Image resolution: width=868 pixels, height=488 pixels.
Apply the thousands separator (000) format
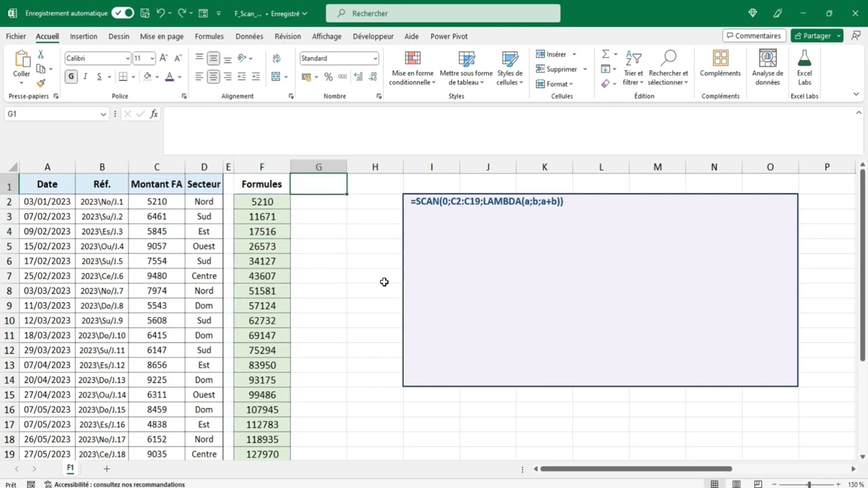[x=342, y=77]
